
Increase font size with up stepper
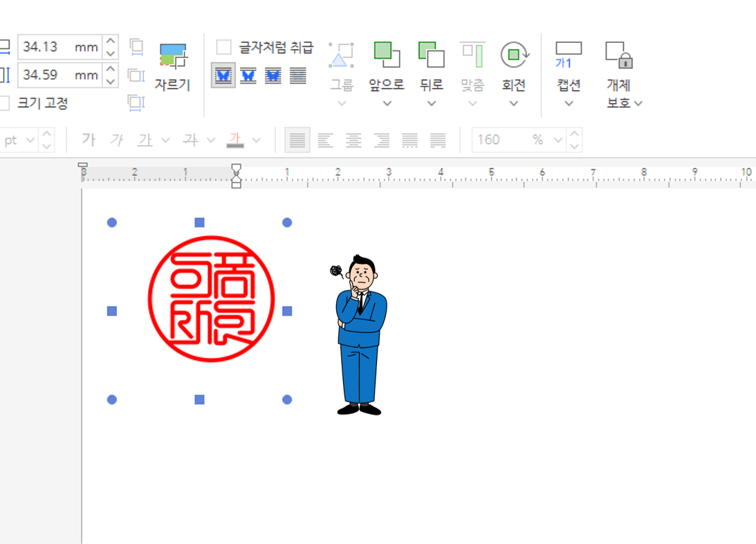click(x=46, y=134)
